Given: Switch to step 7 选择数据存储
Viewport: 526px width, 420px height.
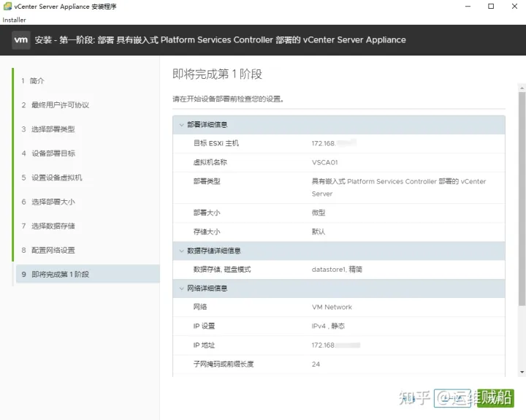Looking at the screenshot, I should point(52,226).
